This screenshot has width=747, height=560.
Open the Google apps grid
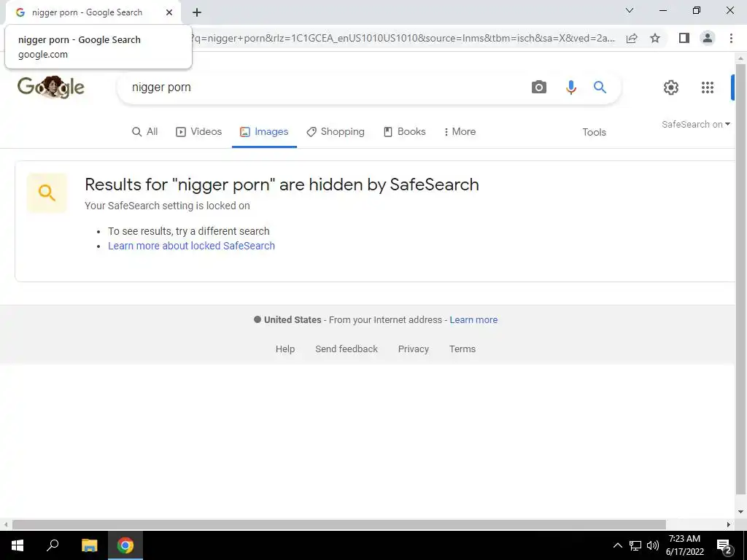coord(708,87)
